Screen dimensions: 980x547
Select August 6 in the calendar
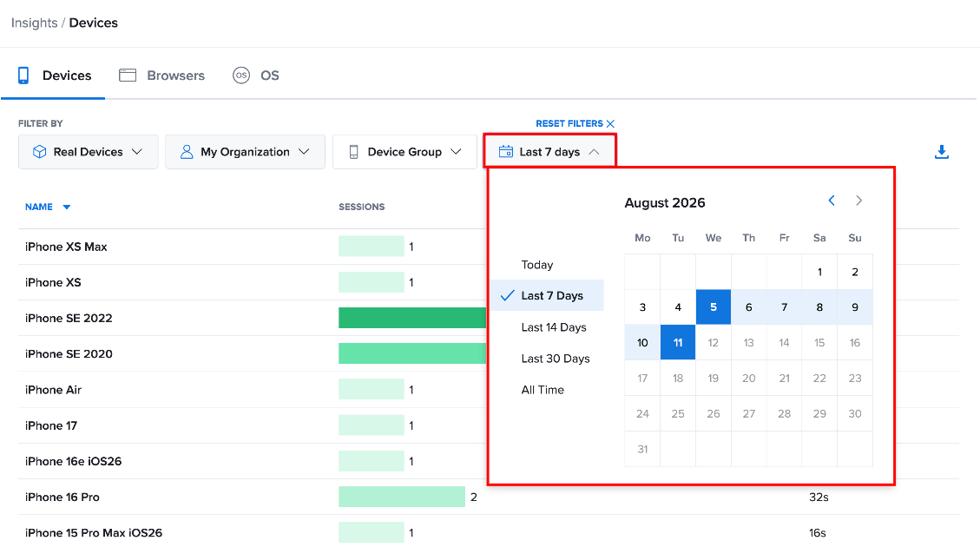click(749, 307)
